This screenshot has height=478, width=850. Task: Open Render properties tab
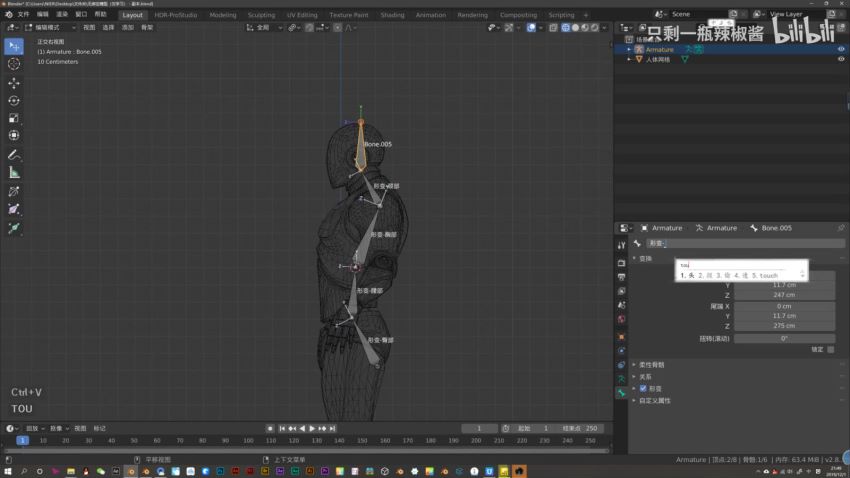pos(621,263)
